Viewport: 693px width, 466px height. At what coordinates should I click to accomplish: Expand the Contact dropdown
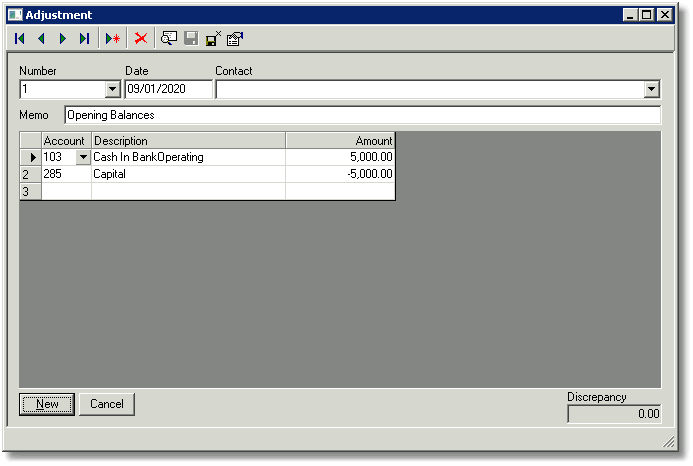(651, 90)
